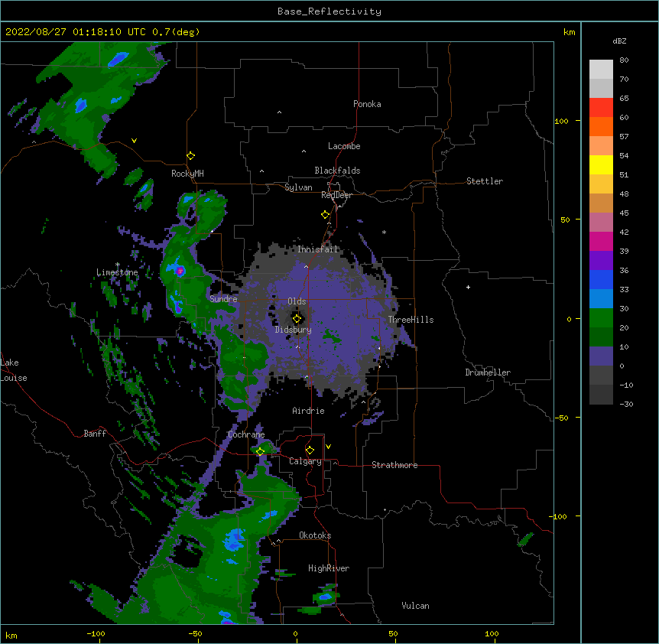This screenshot has height=644, width=659.
Task: Pick the light gray 70-80 dBZ swatch
Action: 601,70
